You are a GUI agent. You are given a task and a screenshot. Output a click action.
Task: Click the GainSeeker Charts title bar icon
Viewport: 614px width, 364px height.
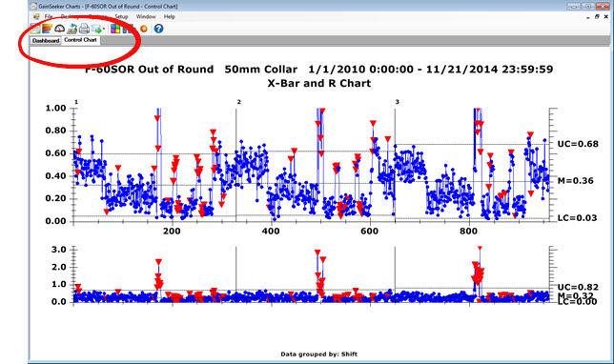pos(33,7)
